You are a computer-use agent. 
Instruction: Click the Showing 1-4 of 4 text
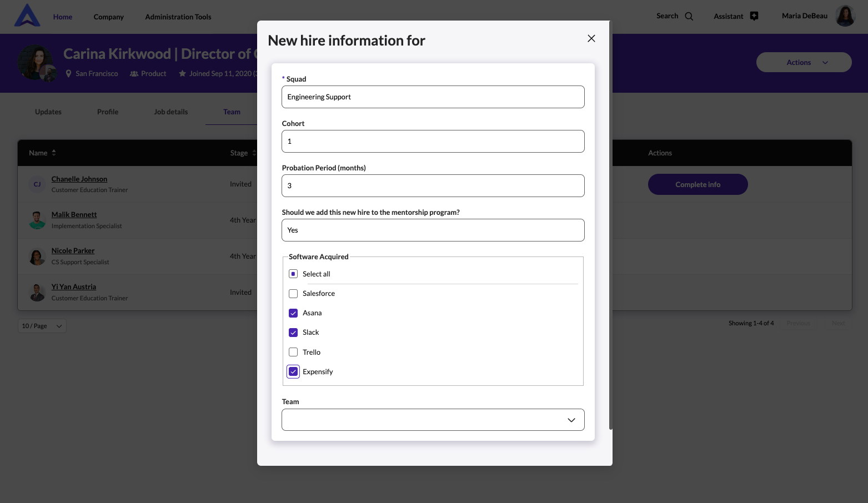(751, 323)
